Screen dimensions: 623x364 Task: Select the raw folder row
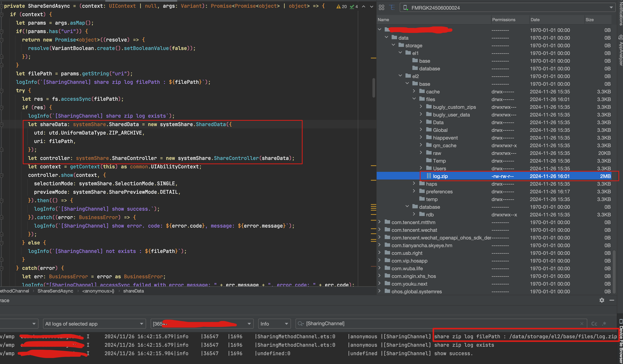pyautogui.click(x=494, y=153)
